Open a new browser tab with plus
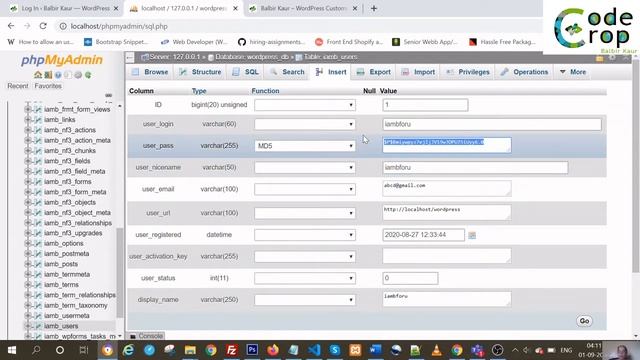This screenshot has width=640, height=360. (x=373, y=8)
